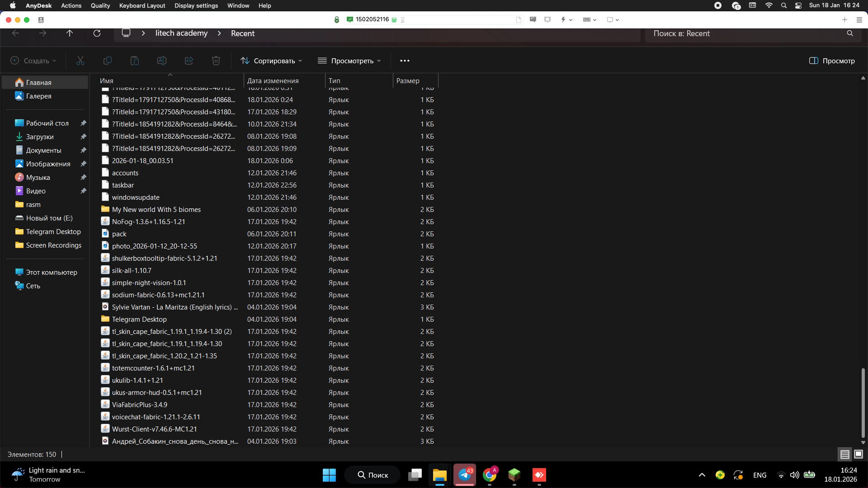Open the Display settings menu
Viewport: 868px width, 488px height.
(x=196, y=5)
